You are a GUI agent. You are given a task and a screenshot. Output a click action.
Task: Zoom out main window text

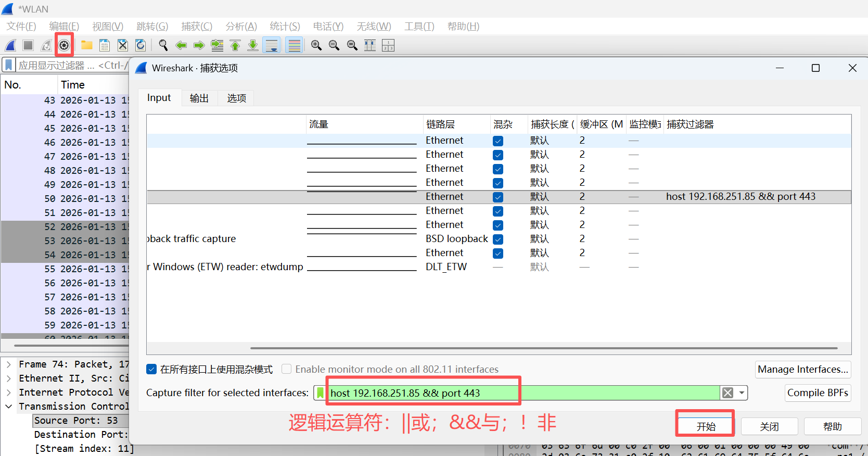pos(334,45)
